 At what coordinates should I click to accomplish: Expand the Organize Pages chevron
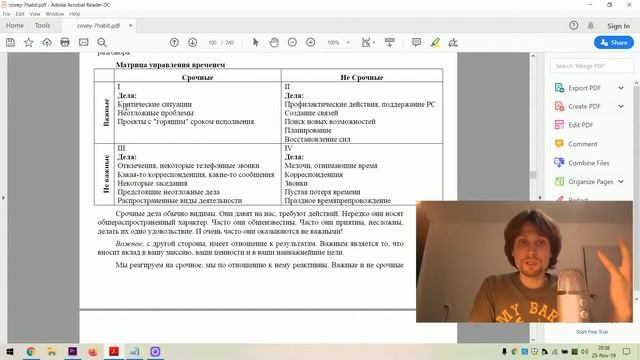621,182
